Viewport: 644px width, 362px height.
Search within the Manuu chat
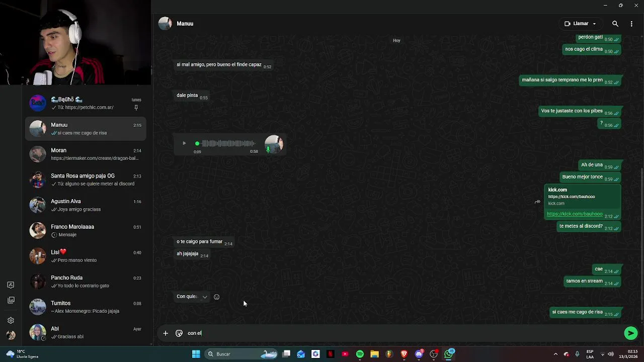coord(615,24)
